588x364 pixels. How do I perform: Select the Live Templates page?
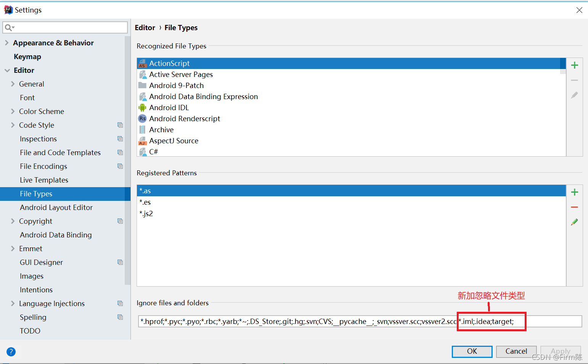tap(44, 180)
